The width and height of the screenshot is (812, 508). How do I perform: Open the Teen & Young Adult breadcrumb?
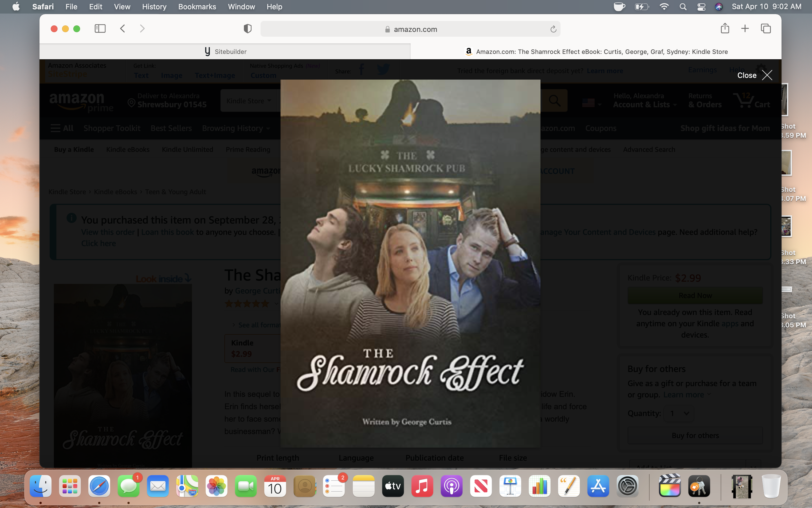(x=175, y=192)
